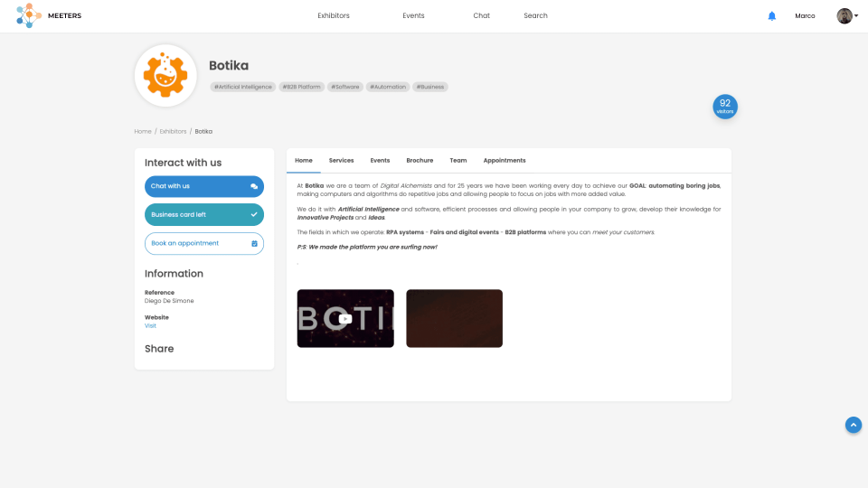Click the Marco username
868x488 pixels.
pyautogui.click(x=805, y=16)
